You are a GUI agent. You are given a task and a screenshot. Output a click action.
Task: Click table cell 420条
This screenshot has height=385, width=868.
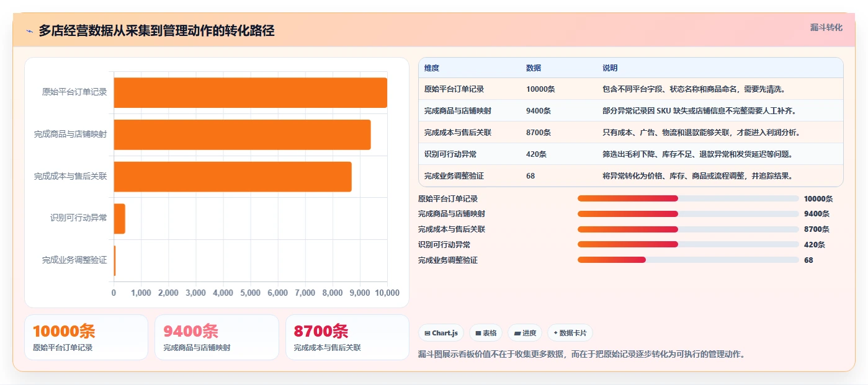click(537, 154)
